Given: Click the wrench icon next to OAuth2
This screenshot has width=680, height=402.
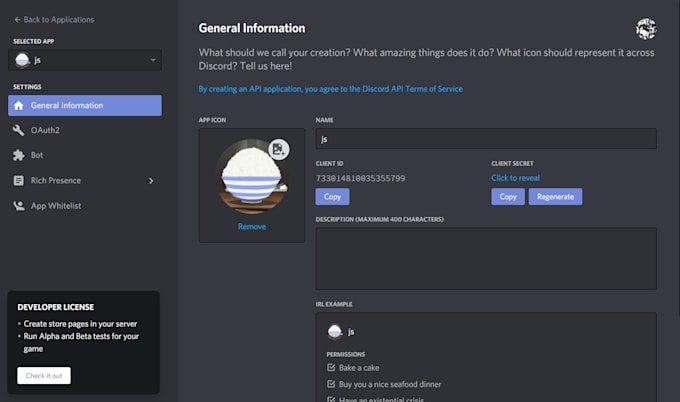Looking at the screenshot, I should (x=18, y=130).
